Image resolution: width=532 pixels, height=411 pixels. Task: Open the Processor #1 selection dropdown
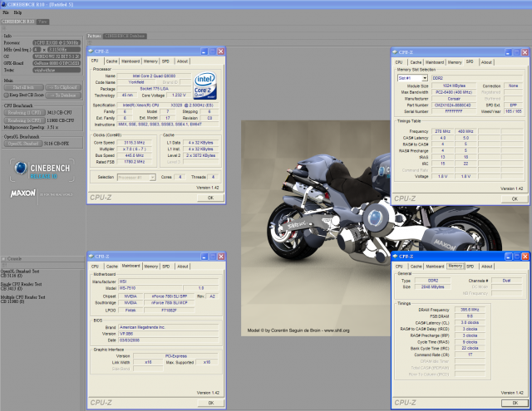pos(152,177)
